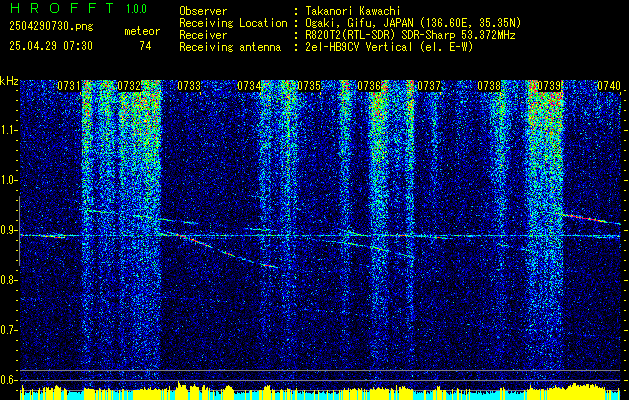This screenshot has height=400, width=629.
Task: Click the 0.6 kHz axis label
Action: [x=8, y=380]
